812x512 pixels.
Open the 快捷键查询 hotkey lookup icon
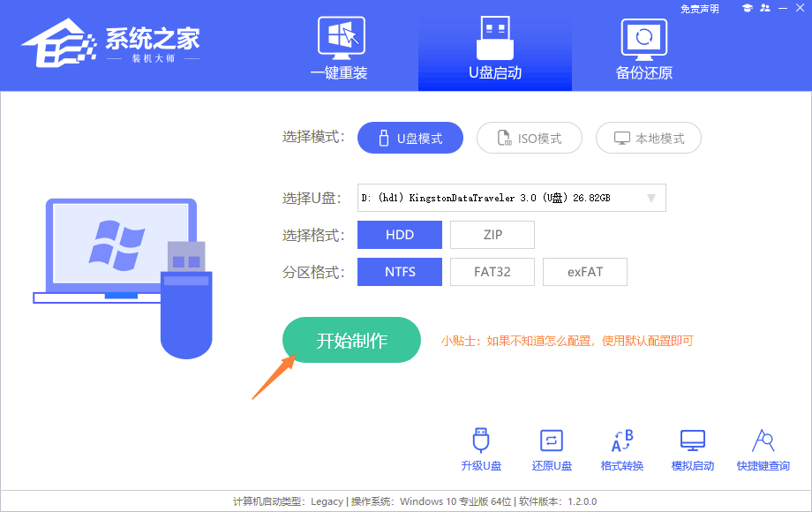763,449
